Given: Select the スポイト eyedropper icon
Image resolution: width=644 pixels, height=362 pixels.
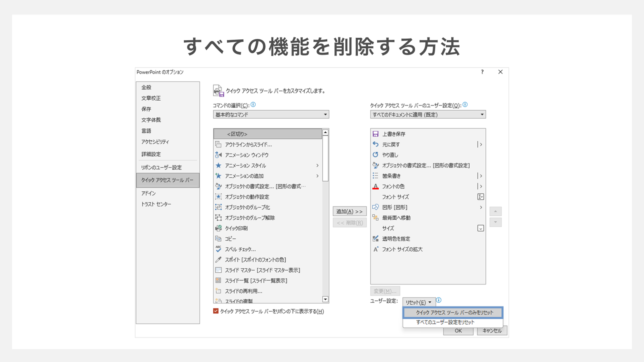Looking at the screenshot, I should click(219, 260).
